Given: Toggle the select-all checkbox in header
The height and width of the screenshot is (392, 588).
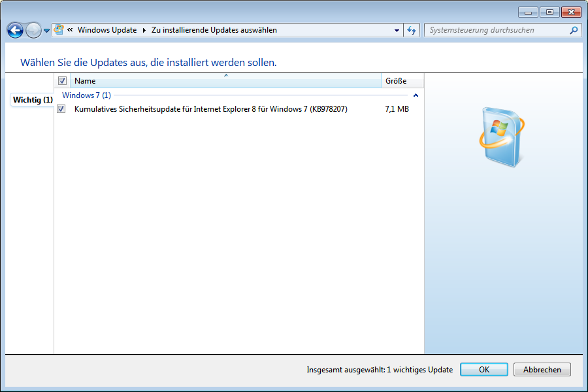Looking at the screenshot, I should click(x=62, y=80).
